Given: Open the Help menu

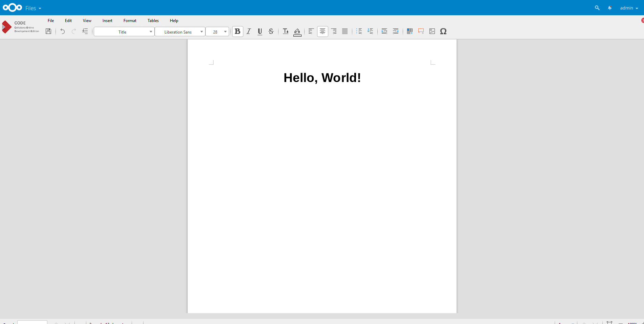Looking at the screenshot, I should [x=174, y=21].
